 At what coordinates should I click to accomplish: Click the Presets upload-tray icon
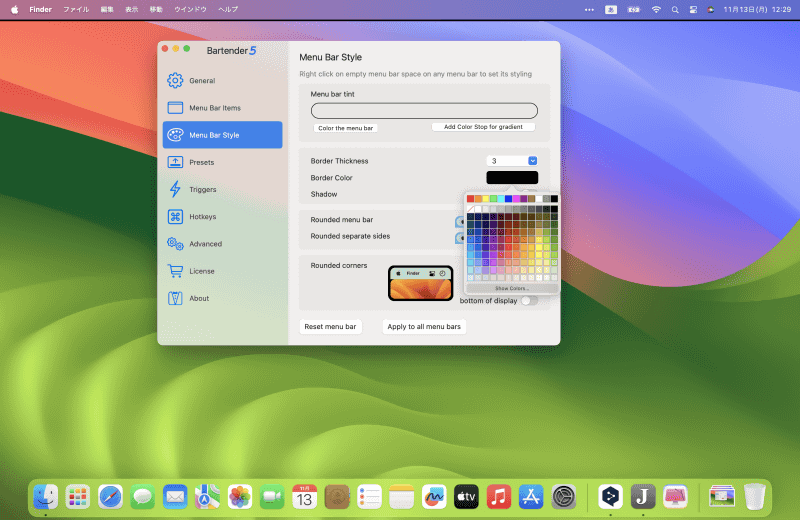tap(175, 162)
